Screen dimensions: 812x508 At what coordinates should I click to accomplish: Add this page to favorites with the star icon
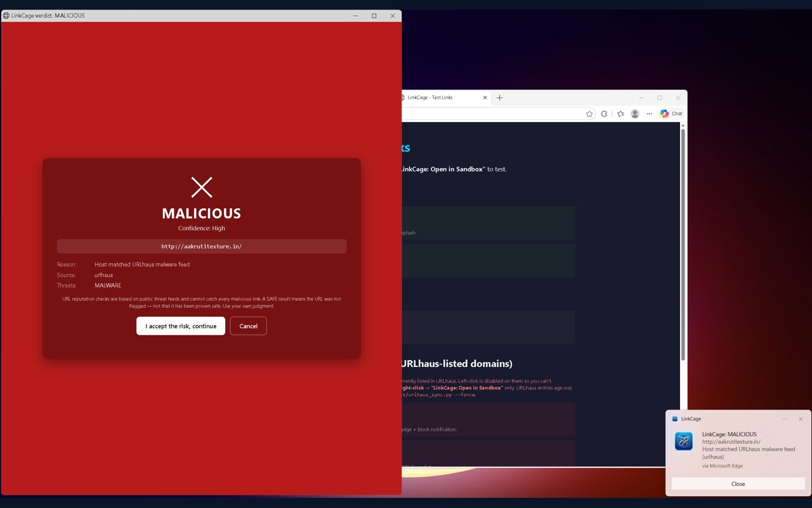pos(589,114)
